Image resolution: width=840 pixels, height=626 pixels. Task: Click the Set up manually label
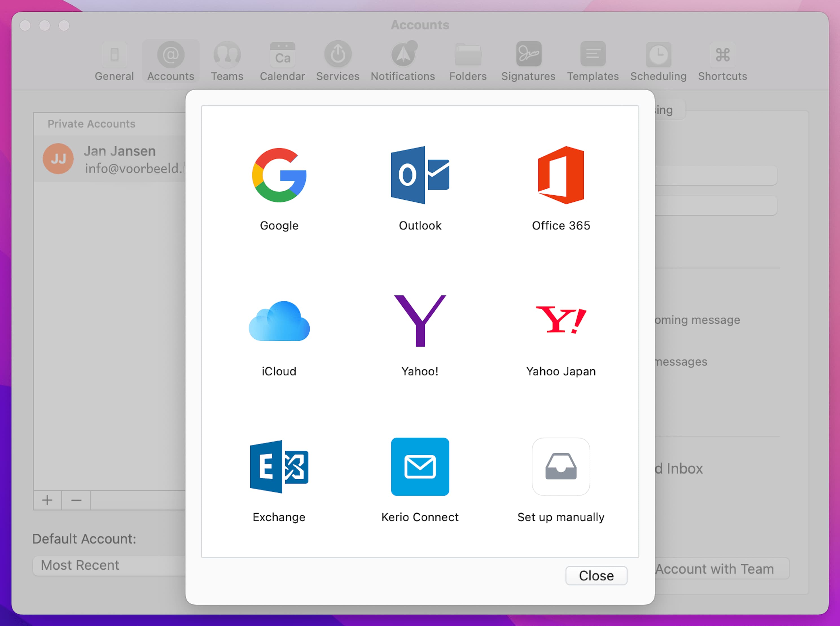click(x=561, y=518)
